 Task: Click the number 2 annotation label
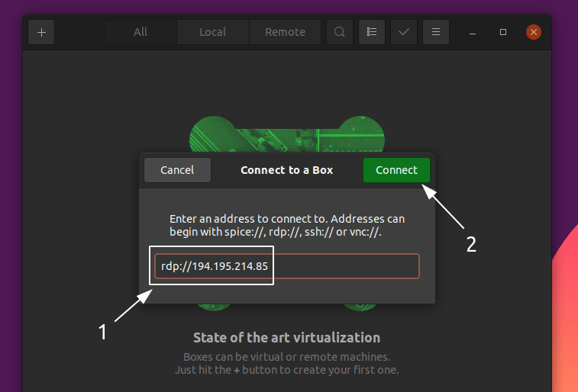471,243
